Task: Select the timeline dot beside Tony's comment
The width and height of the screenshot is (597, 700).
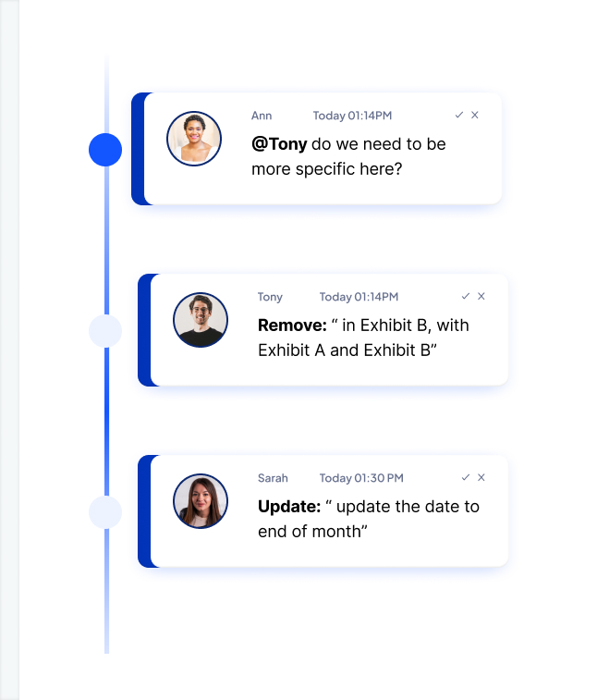Action: pyautogui.click(x=105, y=331)
